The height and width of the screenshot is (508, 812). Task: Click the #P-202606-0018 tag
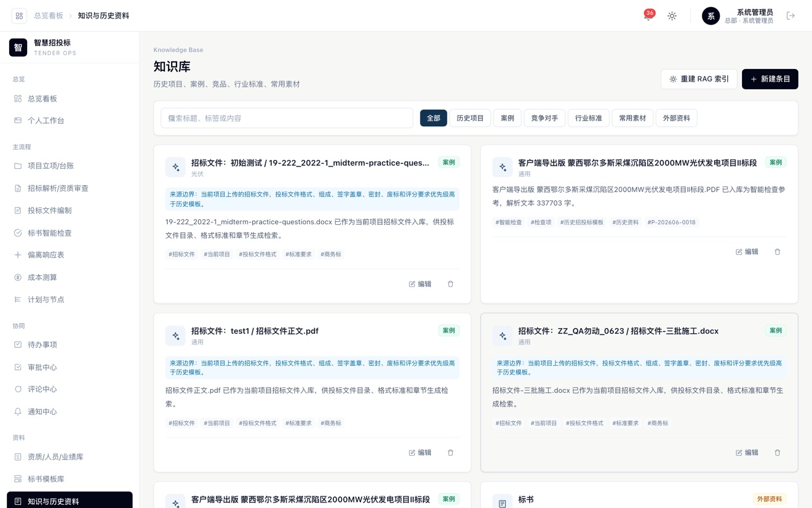click(x=671, y=222)
